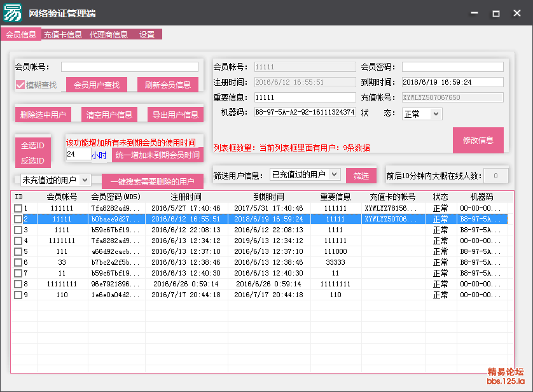533x392 pixels.
Task: Open the 设置 tab
Action: tap(146, 34)
